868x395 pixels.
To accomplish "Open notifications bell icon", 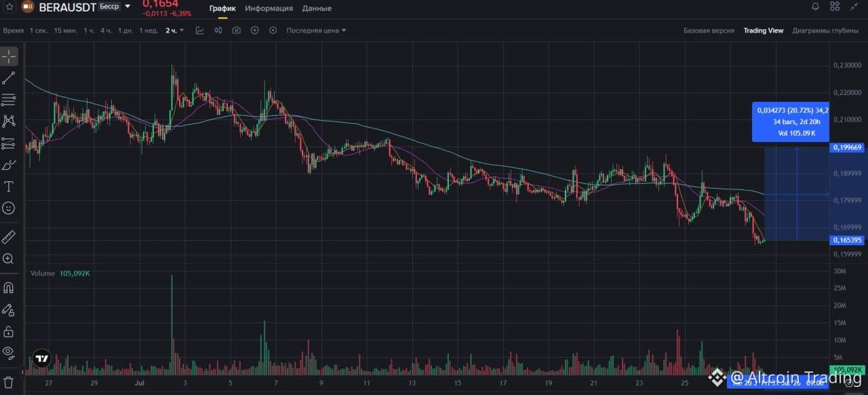I will 815,7.
